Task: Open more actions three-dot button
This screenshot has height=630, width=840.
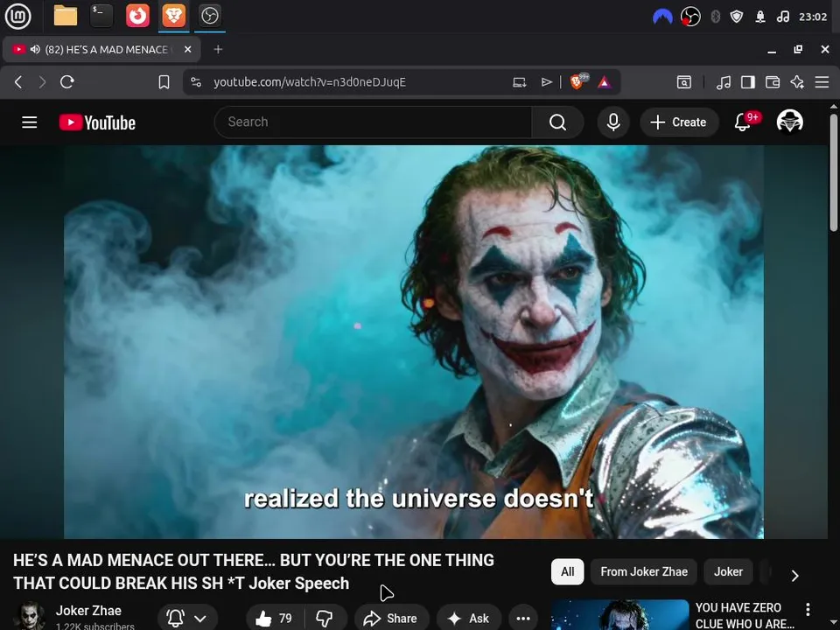Action: 523,619
